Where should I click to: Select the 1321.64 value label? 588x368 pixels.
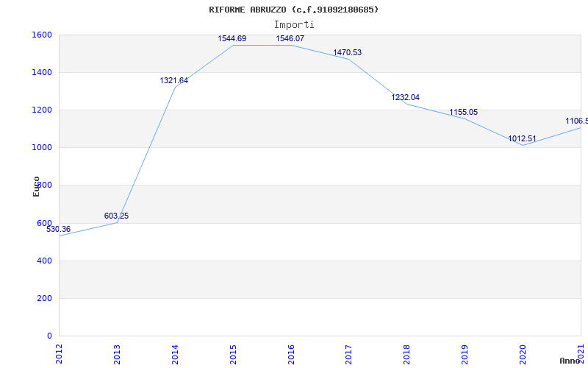174,81
